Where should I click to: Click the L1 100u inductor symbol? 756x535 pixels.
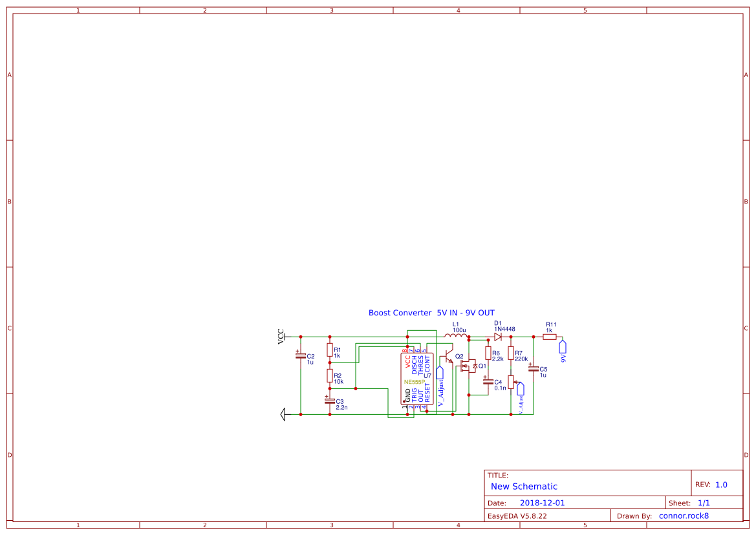tap(456, 335)
